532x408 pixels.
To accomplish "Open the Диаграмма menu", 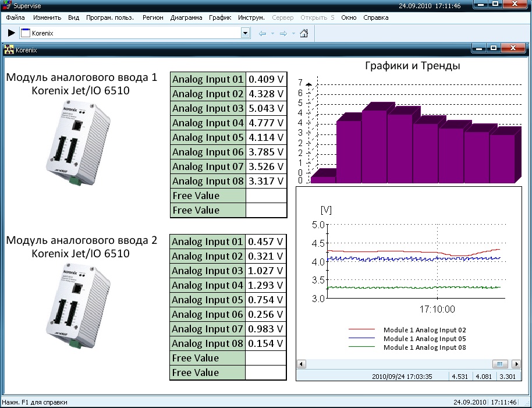I will click(x=186, y=17).
